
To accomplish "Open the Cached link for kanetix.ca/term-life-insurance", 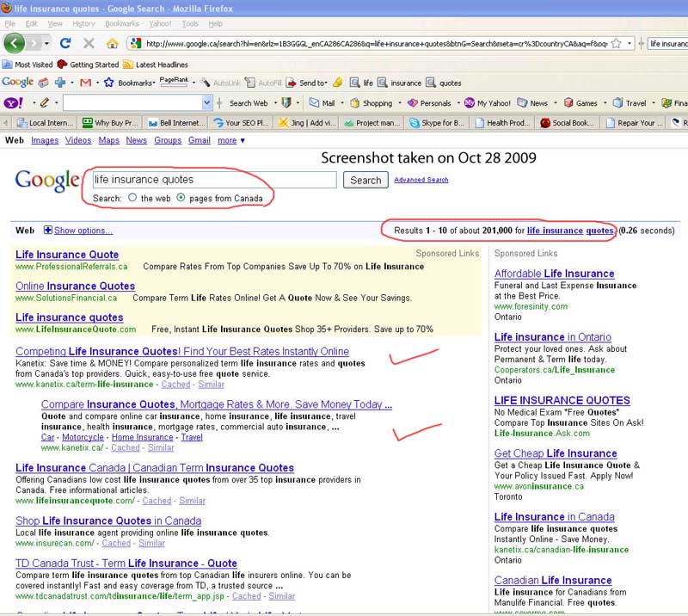I will (175, 385).
